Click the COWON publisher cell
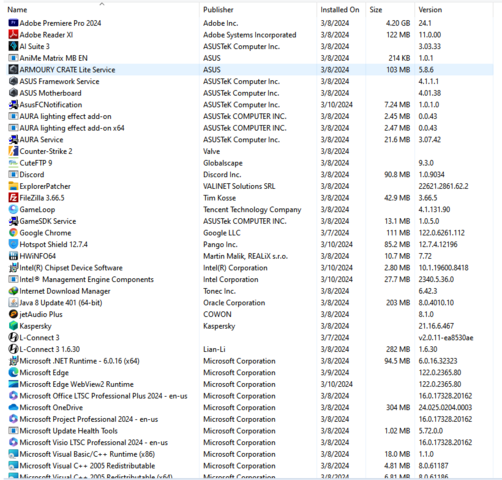The height and width of the screenshot is (480, 502). click(x=217, y=314)
